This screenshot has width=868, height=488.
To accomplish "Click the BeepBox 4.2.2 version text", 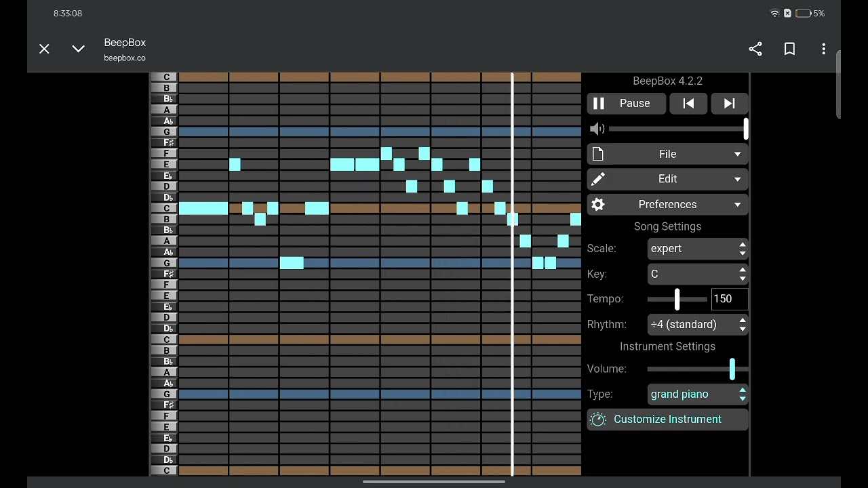I will pyautogui.click(x=667, y=81).
